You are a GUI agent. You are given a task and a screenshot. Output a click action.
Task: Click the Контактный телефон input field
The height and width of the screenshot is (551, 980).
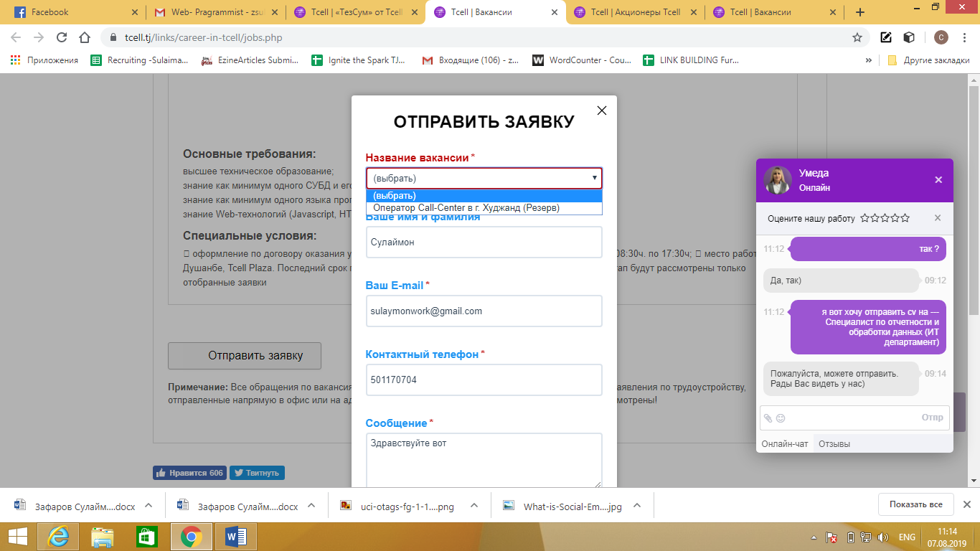pyautogui.click(x=484, y=380)
